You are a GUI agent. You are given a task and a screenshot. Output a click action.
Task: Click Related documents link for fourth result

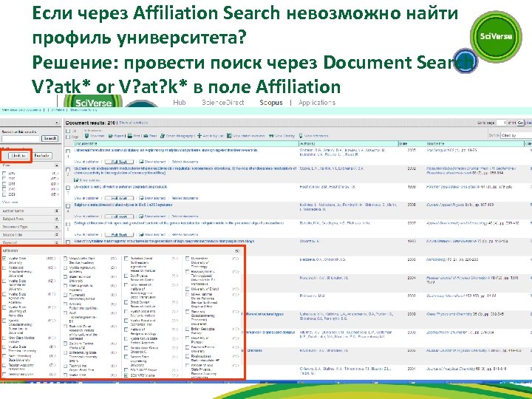point(185,216)
